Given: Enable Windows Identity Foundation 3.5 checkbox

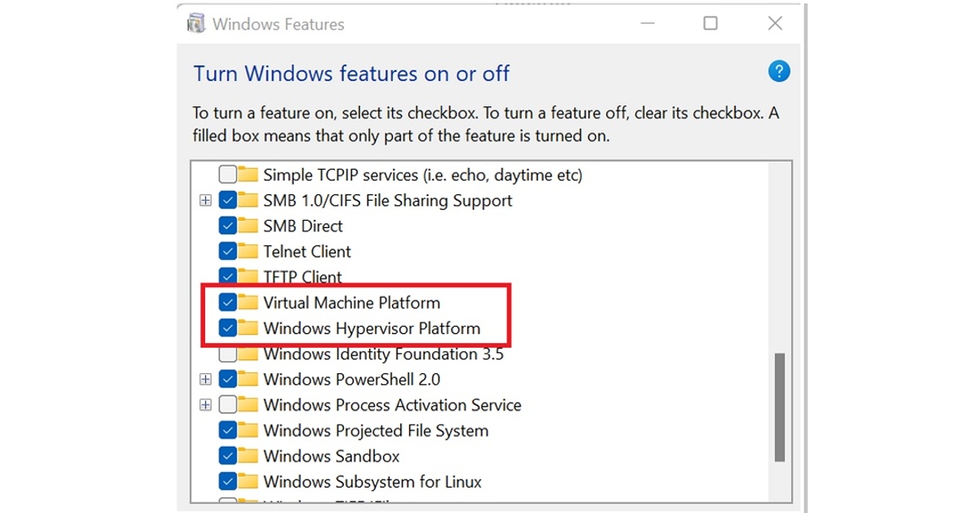Looking at the screenshot, I should (228, 355).
